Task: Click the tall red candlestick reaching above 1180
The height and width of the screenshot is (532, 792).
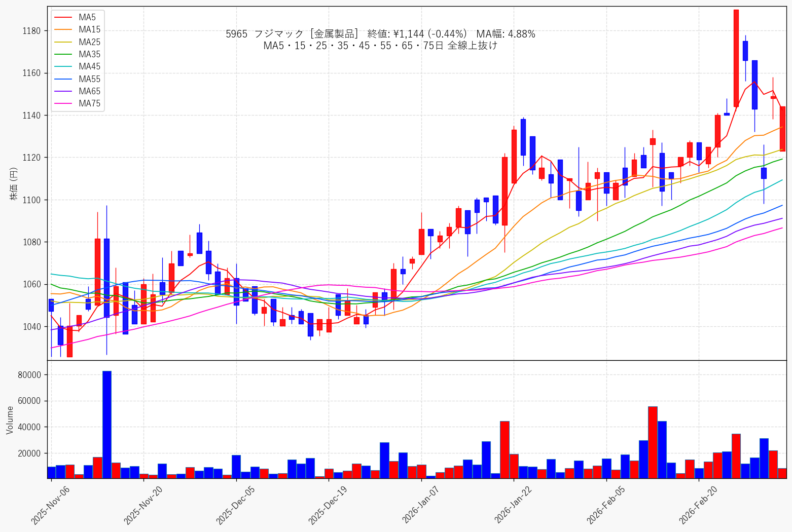Action: point(736,58)
